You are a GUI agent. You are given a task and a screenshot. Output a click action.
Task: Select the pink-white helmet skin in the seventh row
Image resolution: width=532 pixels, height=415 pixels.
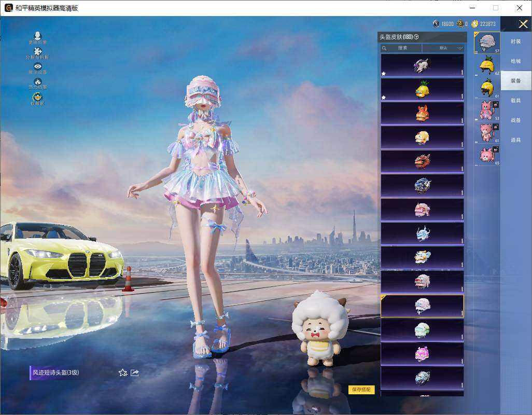(422, 210)
